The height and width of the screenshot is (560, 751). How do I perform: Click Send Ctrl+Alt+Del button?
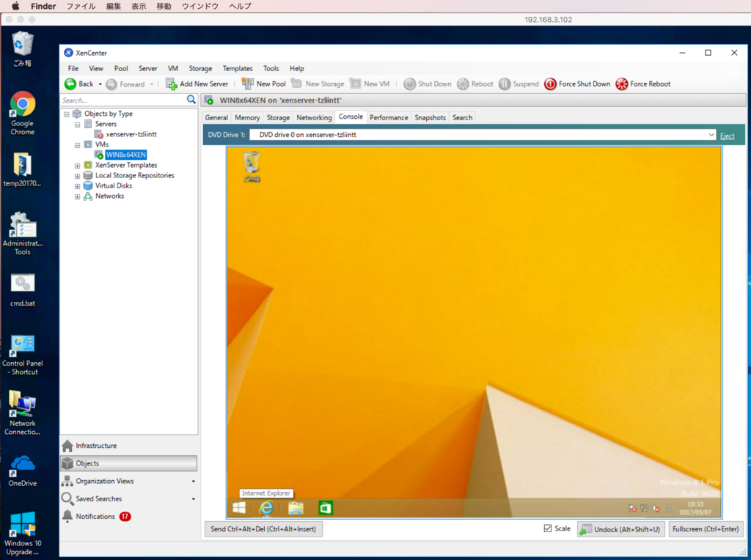click(x=263, y=529)
